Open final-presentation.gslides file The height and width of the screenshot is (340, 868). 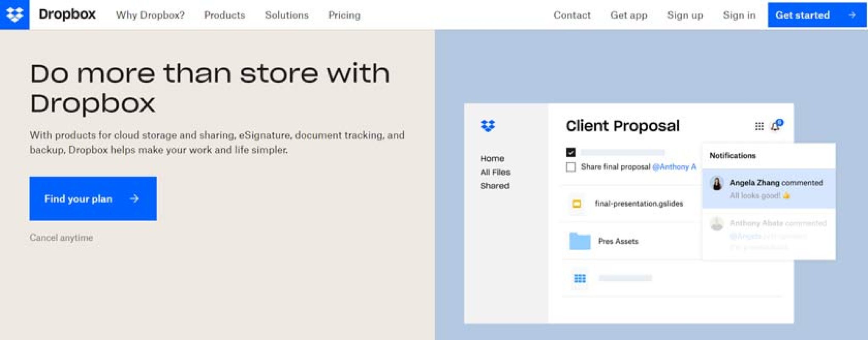pos(639,203)
